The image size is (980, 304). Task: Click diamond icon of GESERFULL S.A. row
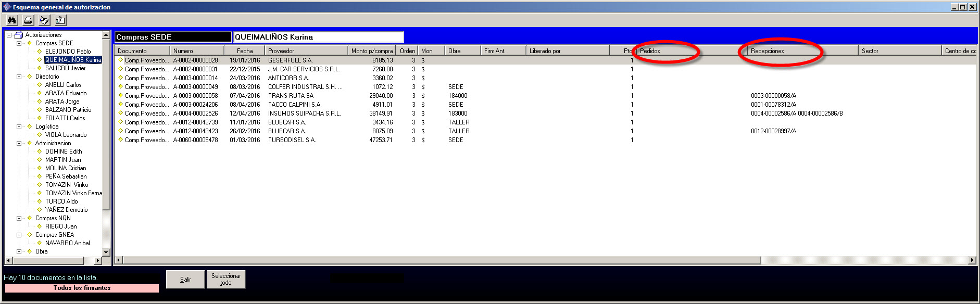pyautogui.click(x=121, y=60)
